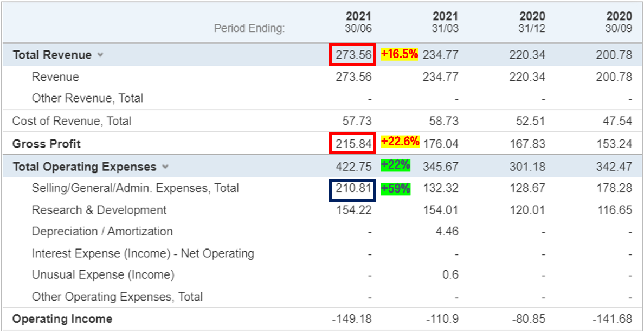The height and width of the screenshot is (332, 644).
Task: Select Total Revenue value 220.34
Action: pyautogui.click(x=527, y=55)
